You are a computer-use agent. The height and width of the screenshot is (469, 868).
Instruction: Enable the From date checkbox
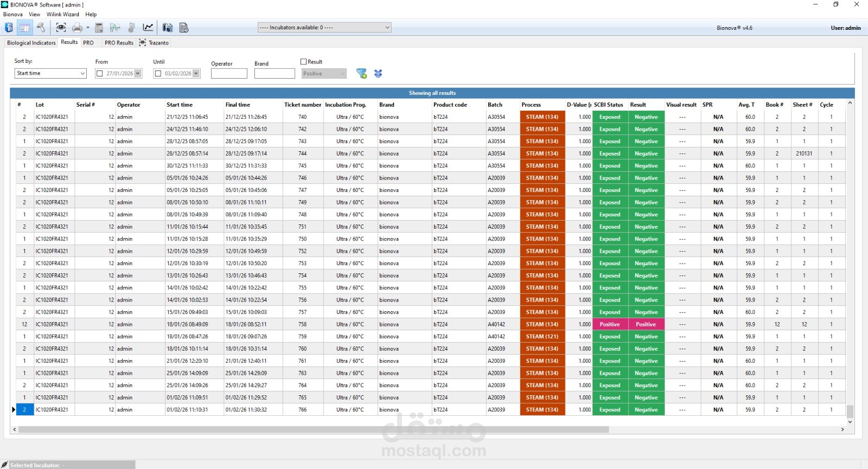tap(100, 73)
